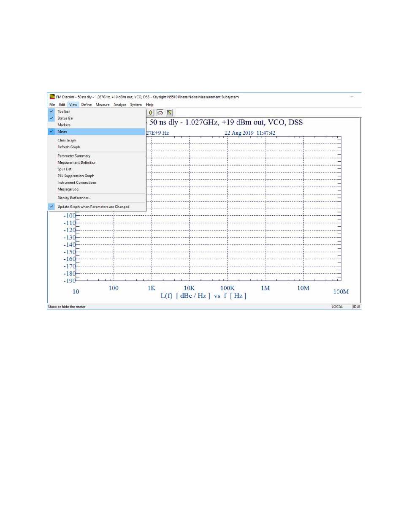
Task: Click the 1K frequency axis label
Action: [152, 288]
